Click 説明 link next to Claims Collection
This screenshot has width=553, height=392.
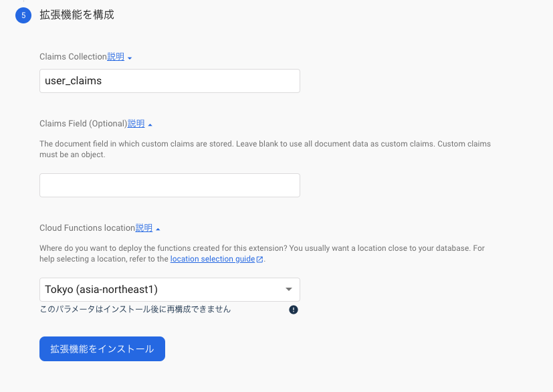(x=116, y=56)
